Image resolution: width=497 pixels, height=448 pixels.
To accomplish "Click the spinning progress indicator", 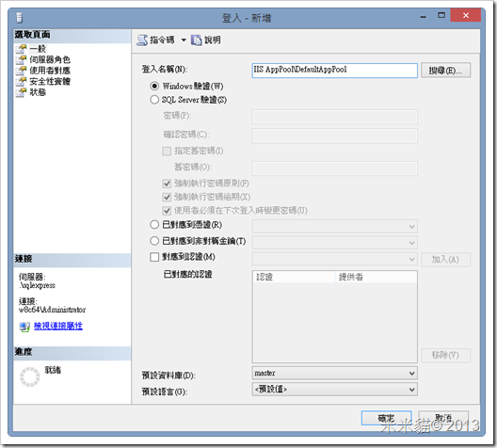I will (x=30, y=376).
